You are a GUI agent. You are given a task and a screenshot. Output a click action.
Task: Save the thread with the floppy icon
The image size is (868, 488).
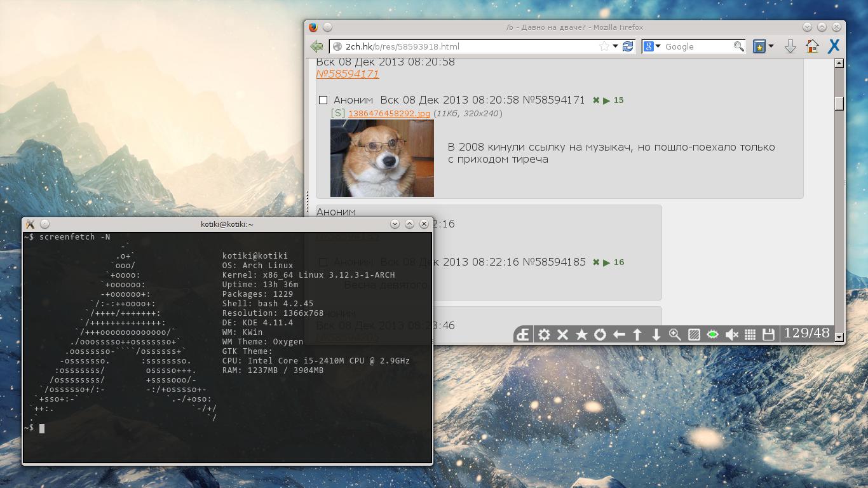point(769,334)
